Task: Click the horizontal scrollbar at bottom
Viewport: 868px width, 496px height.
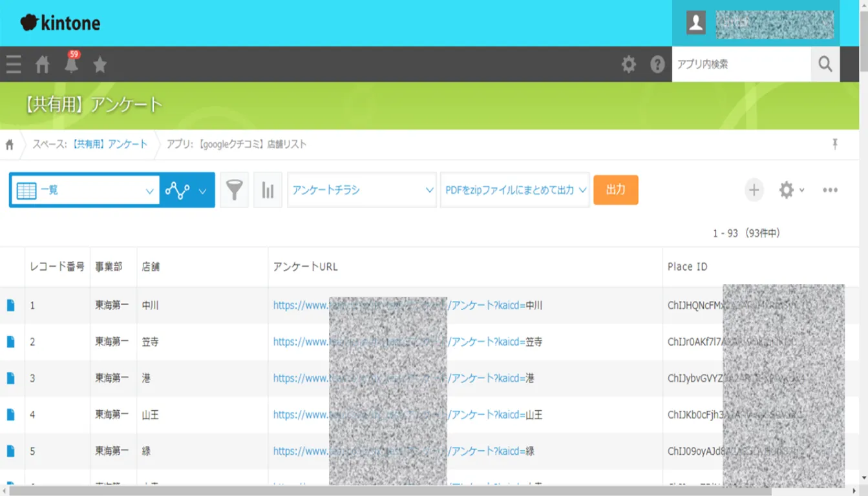Action: pos(388,491)
